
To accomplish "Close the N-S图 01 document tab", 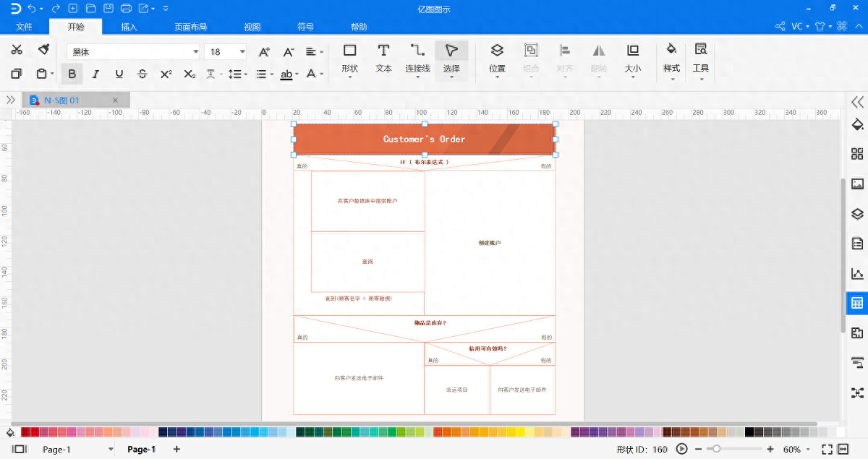I will pos(115,100).
